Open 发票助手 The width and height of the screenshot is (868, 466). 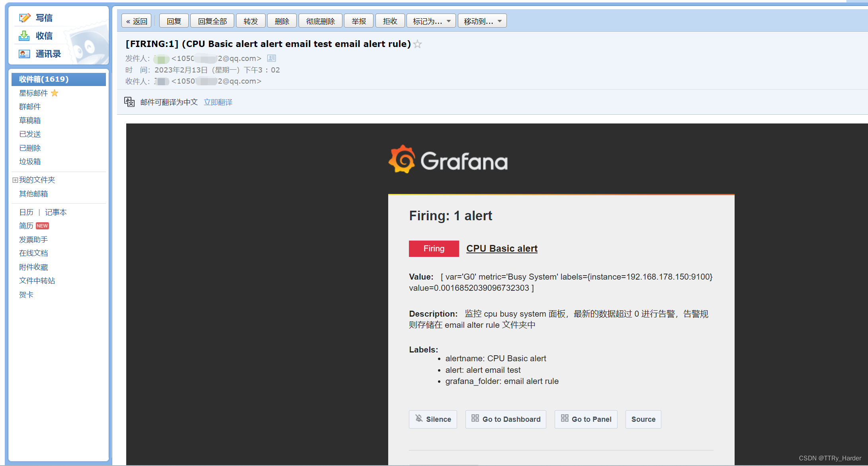[x=33, y=239]
